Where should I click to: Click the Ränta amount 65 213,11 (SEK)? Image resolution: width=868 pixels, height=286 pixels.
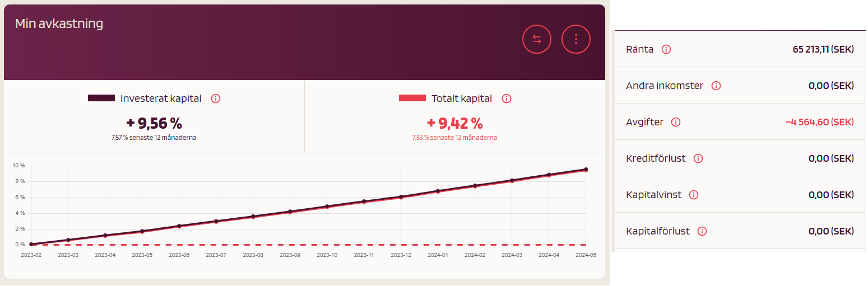point(823,49)
